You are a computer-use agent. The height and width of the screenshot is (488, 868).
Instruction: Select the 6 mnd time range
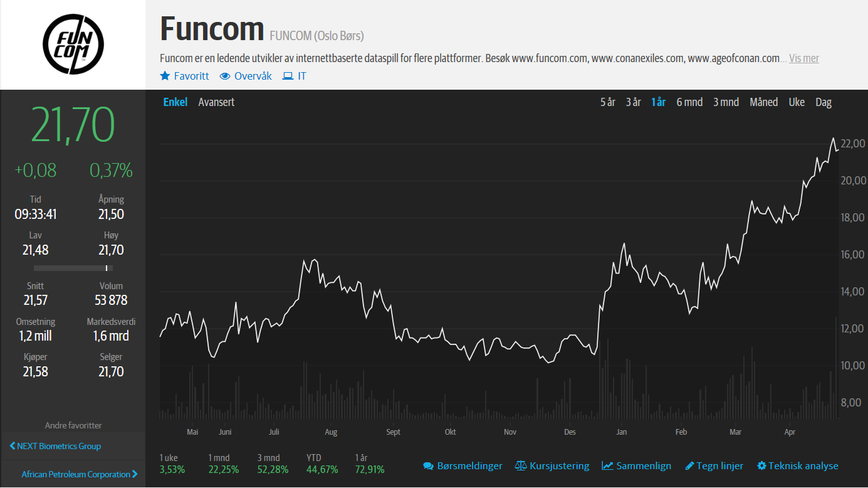[689, 102]
